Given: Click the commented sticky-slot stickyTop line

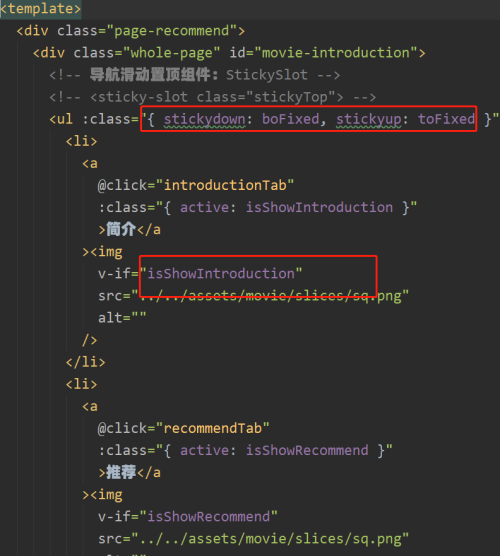Looking at the screenshot, I should 213,97.
